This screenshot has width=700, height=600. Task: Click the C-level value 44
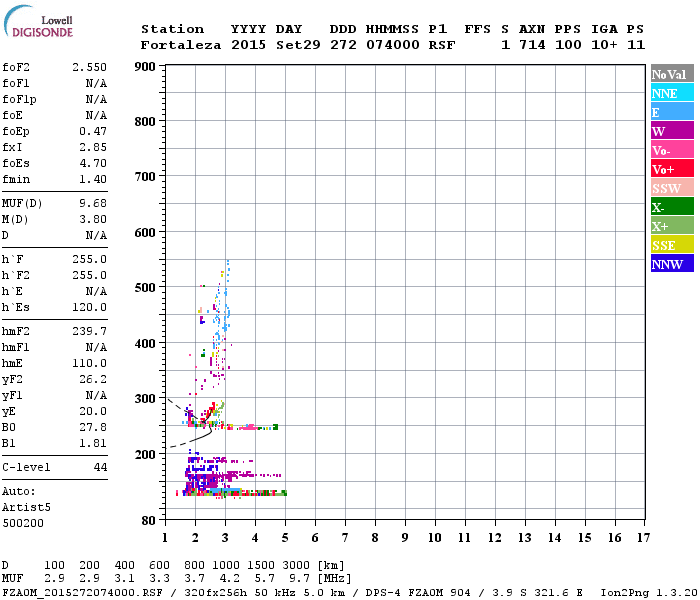[x=100, y=467]
